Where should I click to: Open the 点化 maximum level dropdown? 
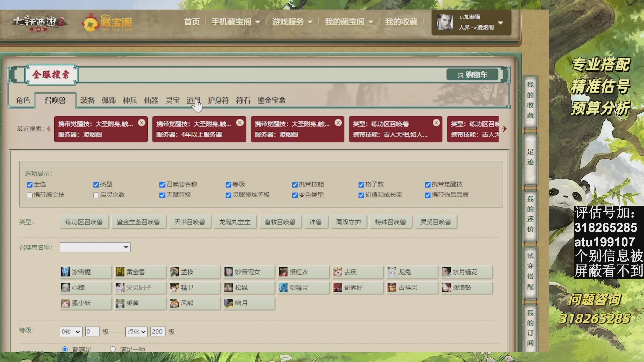tap(136, 332)
